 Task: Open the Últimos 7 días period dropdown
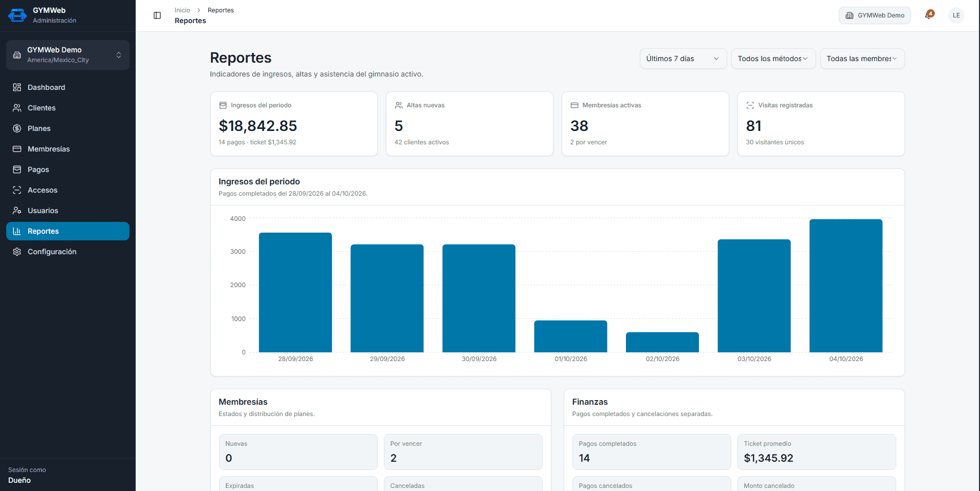tap(683, 59)
